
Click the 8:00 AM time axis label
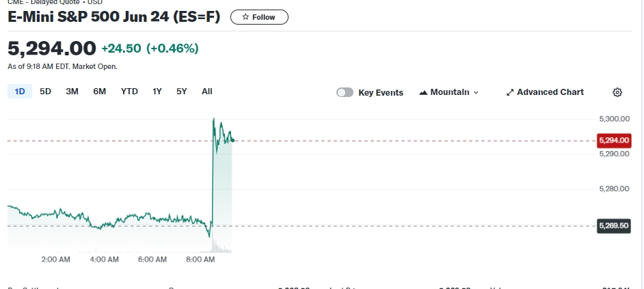point(200,260)
